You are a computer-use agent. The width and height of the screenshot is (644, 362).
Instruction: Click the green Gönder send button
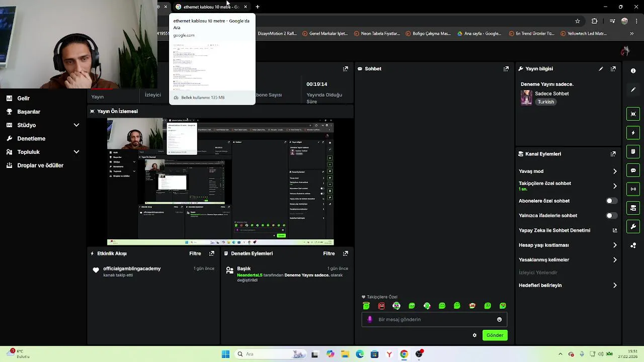pos(495,335)
